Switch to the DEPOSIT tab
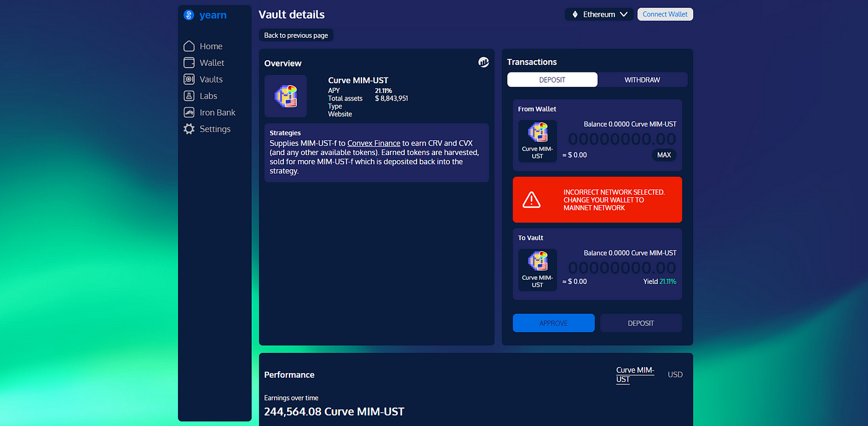 click(x=552, y=79)
